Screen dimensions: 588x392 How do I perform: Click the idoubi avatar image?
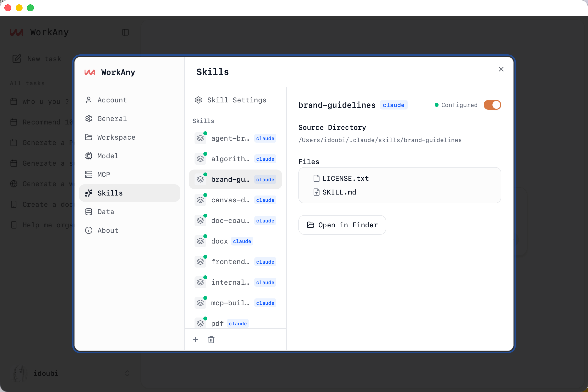coord(20,373)
